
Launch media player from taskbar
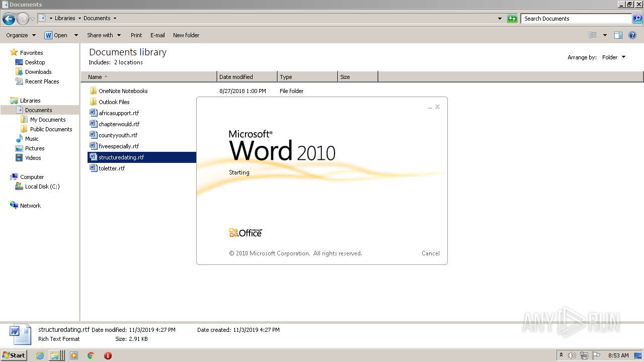[x=74, y=355]
